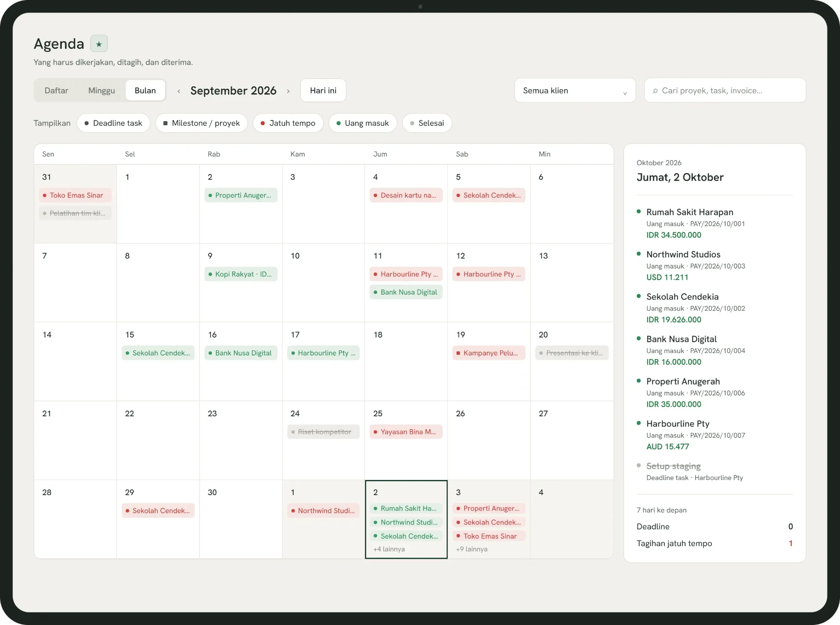Open Northwind Studios event on October 1
Viewport: 840px width, 625px height.
coord(323,511)
